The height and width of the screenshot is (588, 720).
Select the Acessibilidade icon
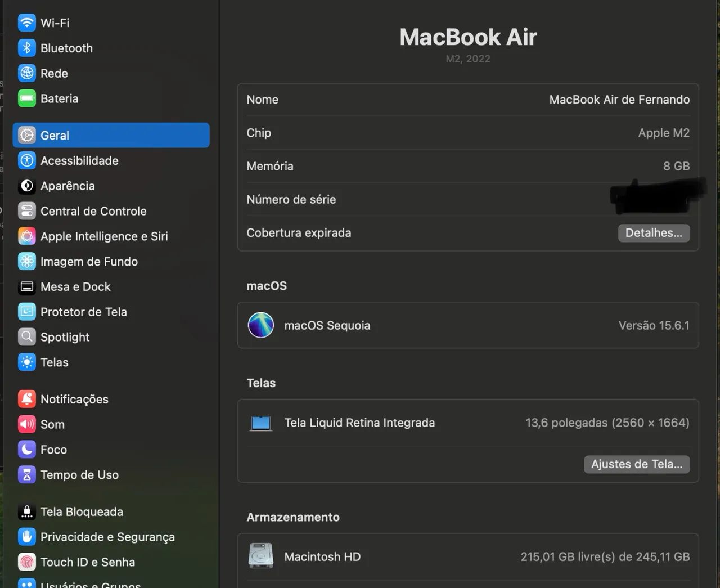[x=26, y=160]
